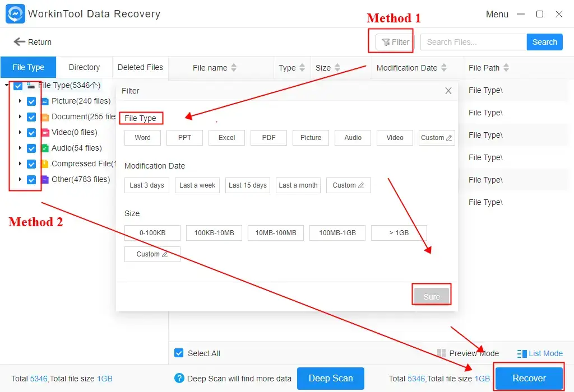Screen dimensions: 574x392
Task: Select Last a month date filter
Action: pos(298,185)
